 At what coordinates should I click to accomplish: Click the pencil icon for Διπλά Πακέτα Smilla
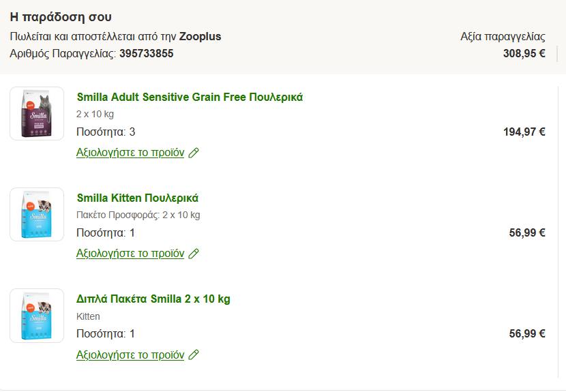tap(194, 355)
